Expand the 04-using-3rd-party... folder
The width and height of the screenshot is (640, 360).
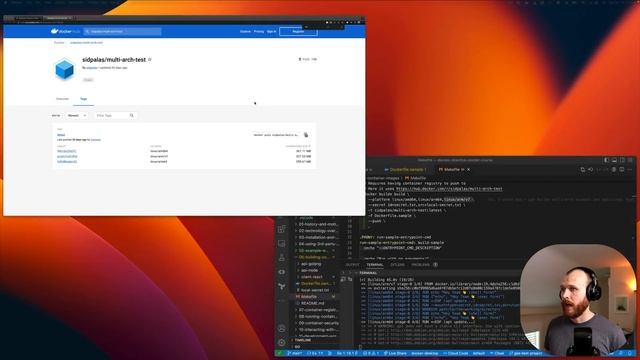tap(317, 244)
